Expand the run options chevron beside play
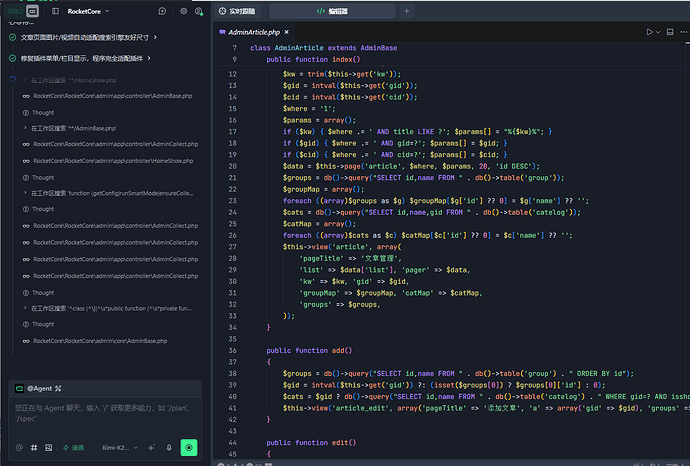 tap(658, 32)
